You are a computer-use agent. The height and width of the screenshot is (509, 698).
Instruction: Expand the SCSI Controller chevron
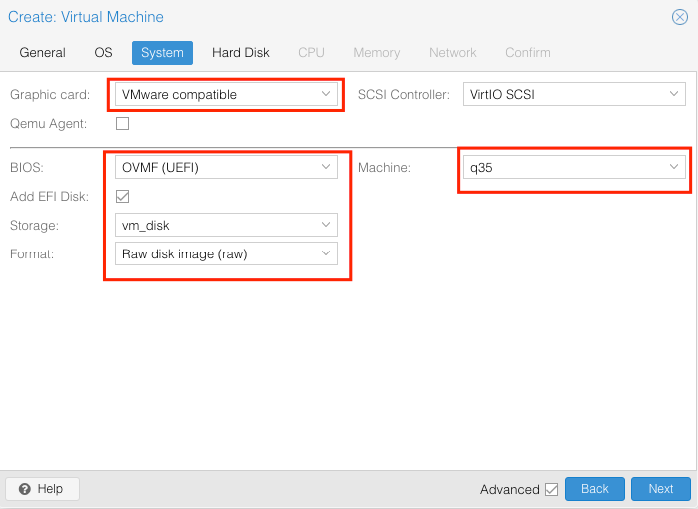click(674, 94)
